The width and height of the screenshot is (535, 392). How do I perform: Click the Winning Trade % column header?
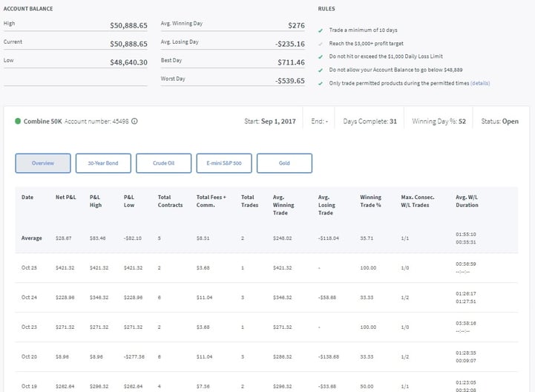pos(370,201)
